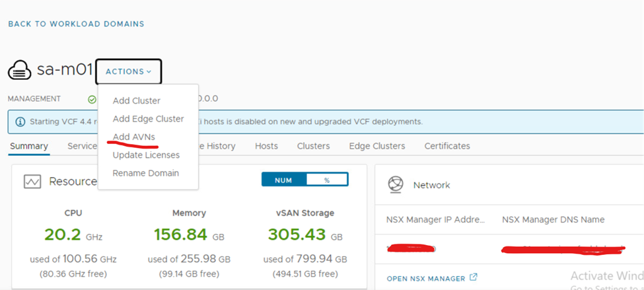Choose Rename Domain option

pyautogui.click(x=146, y=173)
